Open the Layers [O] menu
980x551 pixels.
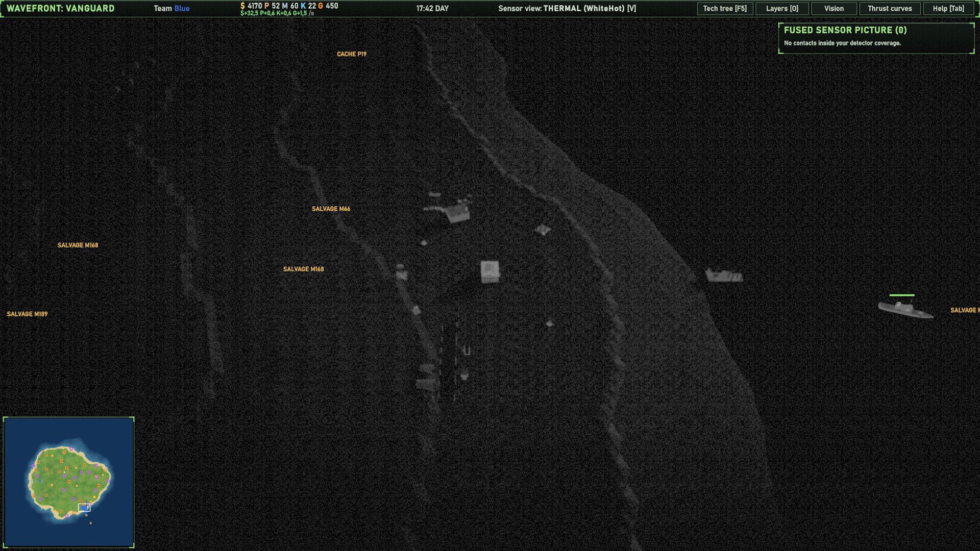(782, 9)
